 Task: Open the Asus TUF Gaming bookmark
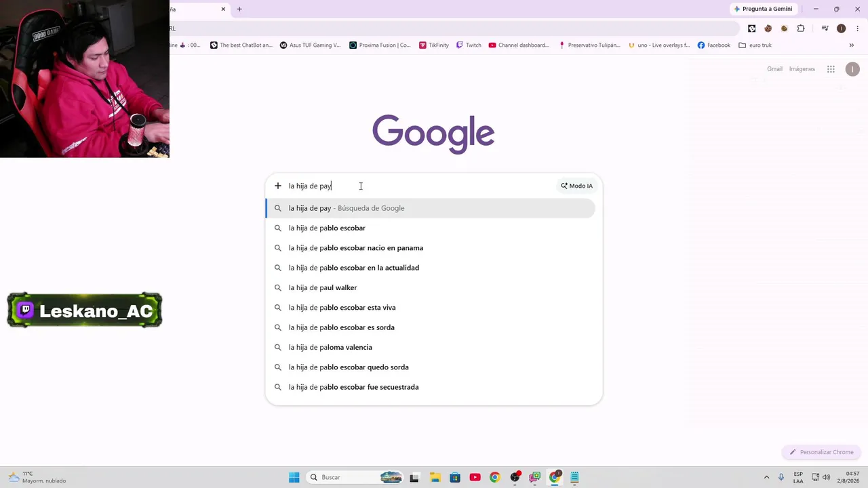(x=311, y=45)
